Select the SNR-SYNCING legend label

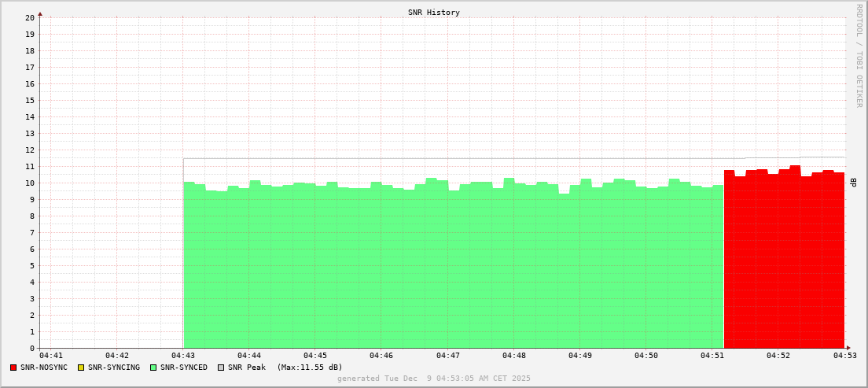[x=113, y=368]
